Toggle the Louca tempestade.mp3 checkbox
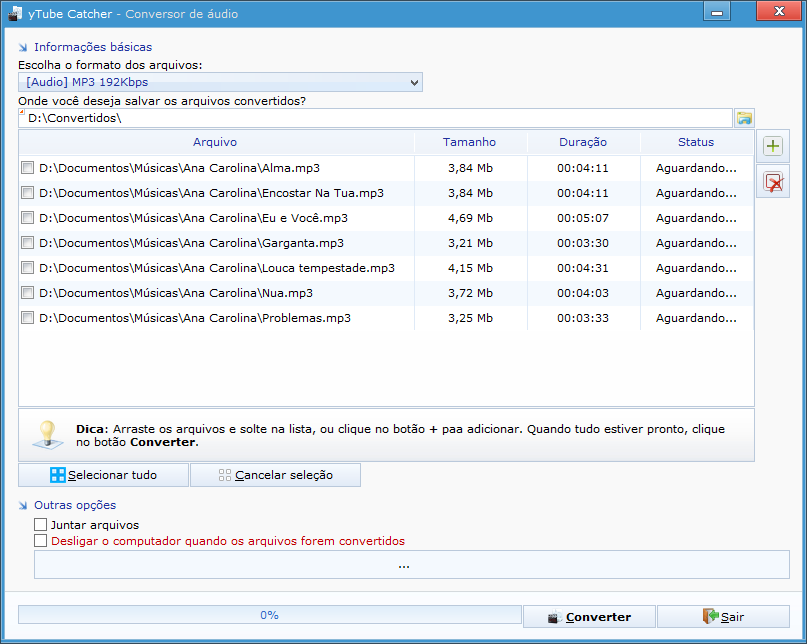807x644 pixels. point(27,268)
